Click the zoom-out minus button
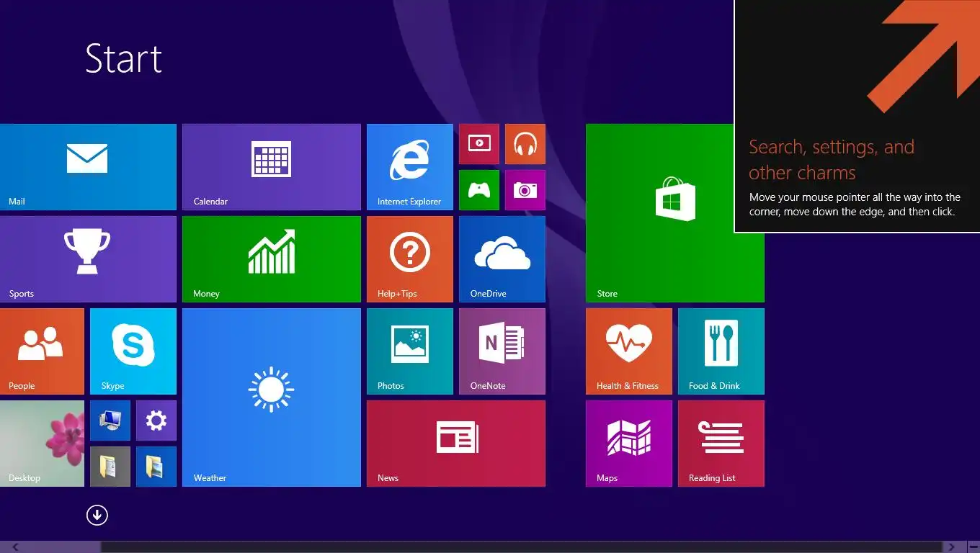 (x=973, y=547)
